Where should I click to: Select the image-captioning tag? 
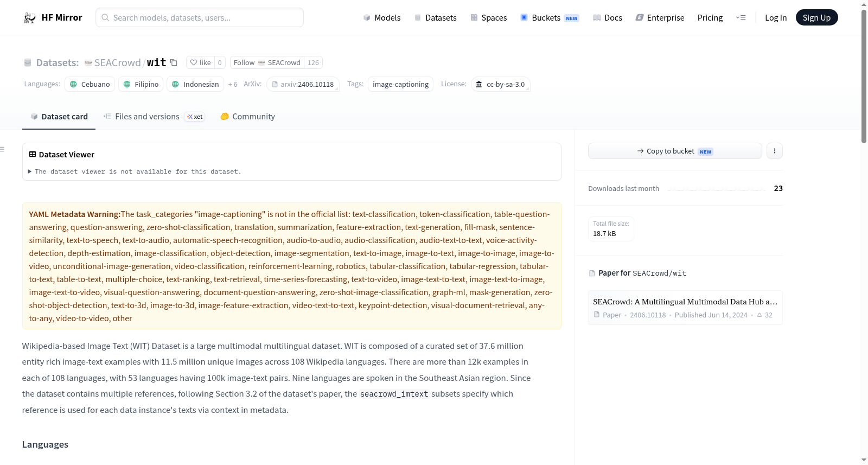pos(400,84)
